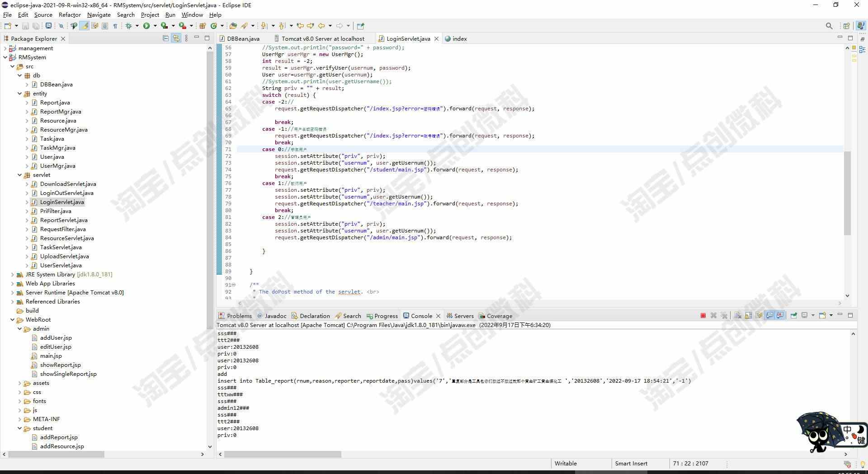Click the Smart Insert status field
The width and height of the screenshot is (868, 474).
[x=631, y=464]
